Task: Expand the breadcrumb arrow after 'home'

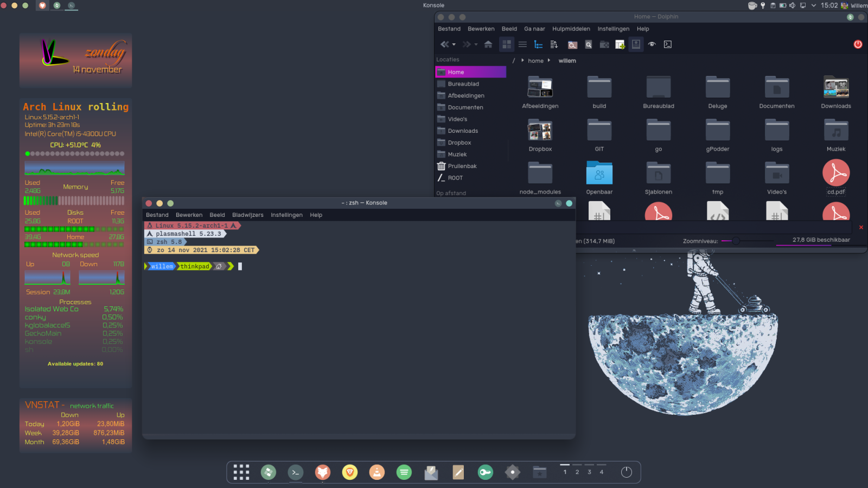Action: (x=549, y=61)
